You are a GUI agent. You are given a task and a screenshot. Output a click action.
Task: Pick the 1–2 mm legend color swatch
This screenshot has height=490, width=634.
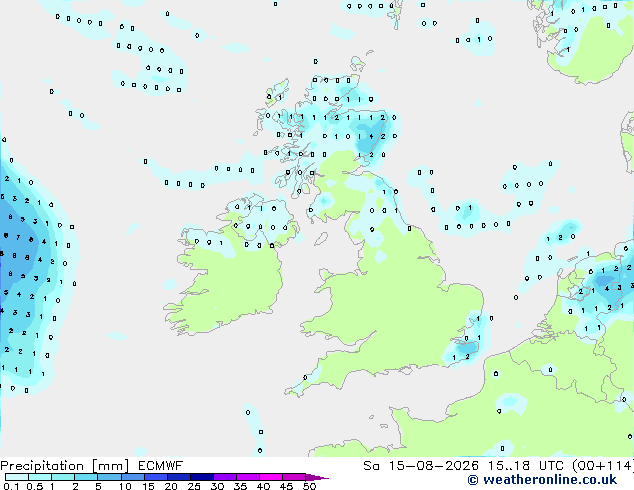click(x=63, y=477)
